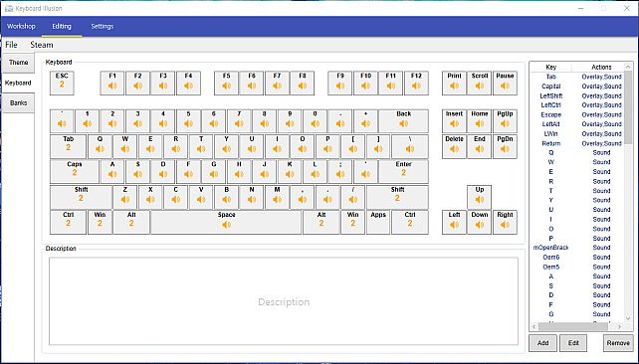This screenshot has height=364, width=639.
Task: Select the Z key sound icon
Action: pos(125,200)
